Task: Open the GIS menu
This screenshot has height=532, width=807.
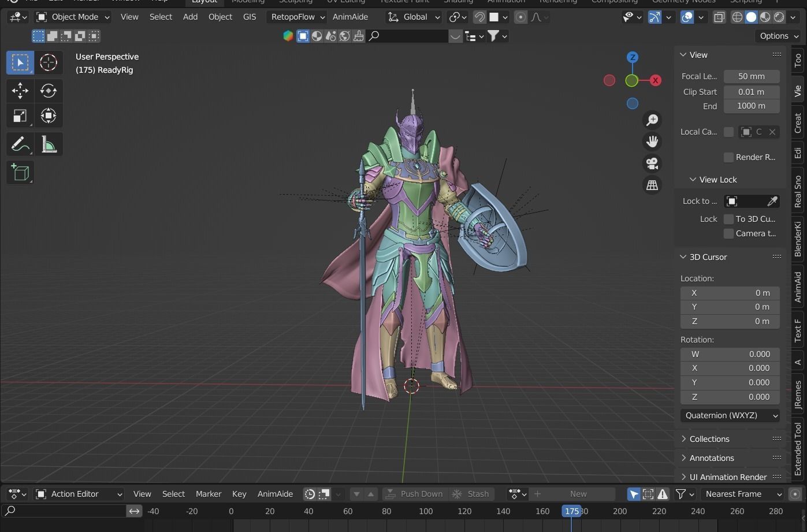Action: coord(250,17)
